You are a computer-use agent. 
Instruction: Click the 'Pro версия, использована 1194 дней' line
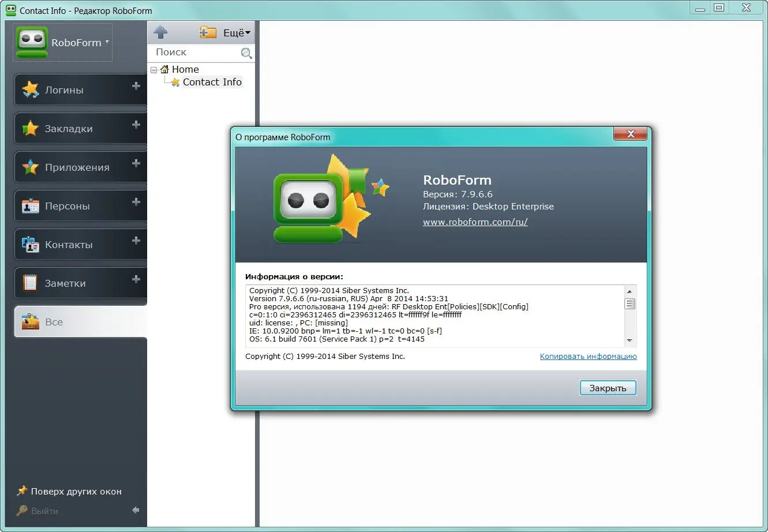[389, 307]
